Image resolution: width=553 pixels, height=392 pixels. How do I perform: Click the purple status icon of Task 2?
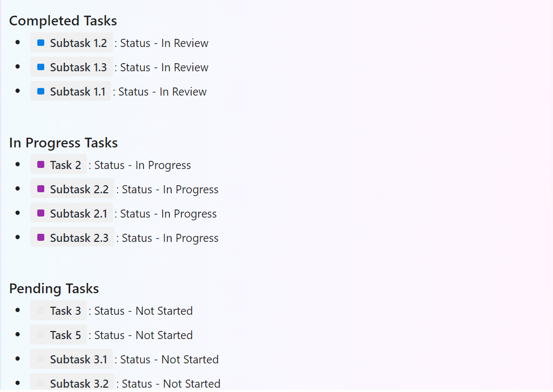[x=41, y=164]
